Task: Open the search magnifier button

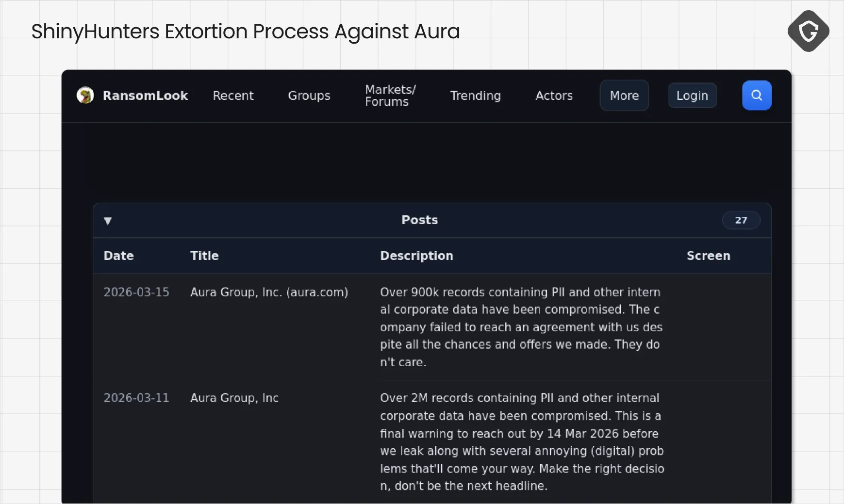Action: click(x=757, y=96)
